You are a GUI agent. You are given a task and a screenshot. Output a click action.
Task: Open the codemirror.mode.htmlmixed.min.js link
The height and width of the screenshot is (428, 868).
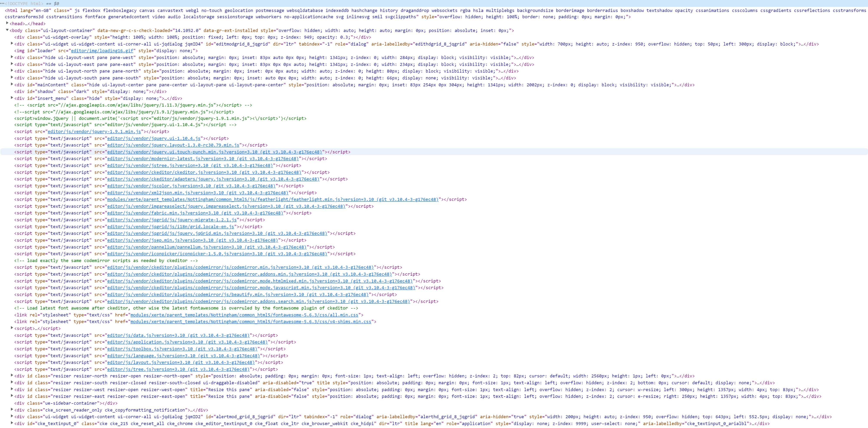pyautogui.click(x=260, y=281)
